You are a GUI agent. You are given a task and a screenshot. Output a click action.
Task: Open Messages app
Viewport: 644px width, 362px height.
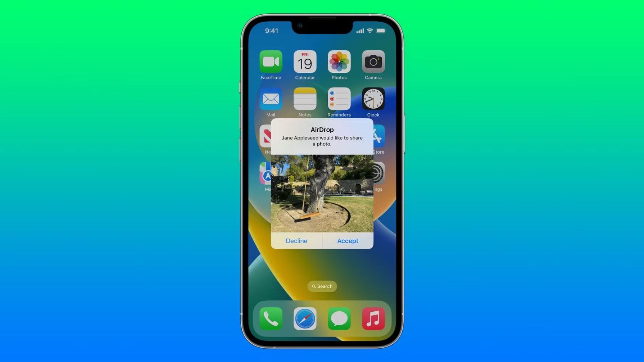point(339,319)
